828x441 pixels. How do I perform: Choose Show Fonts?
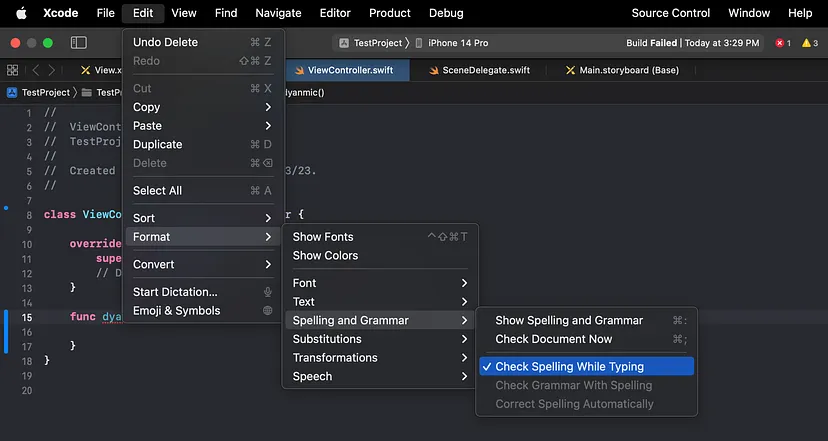tap(380, 237)
